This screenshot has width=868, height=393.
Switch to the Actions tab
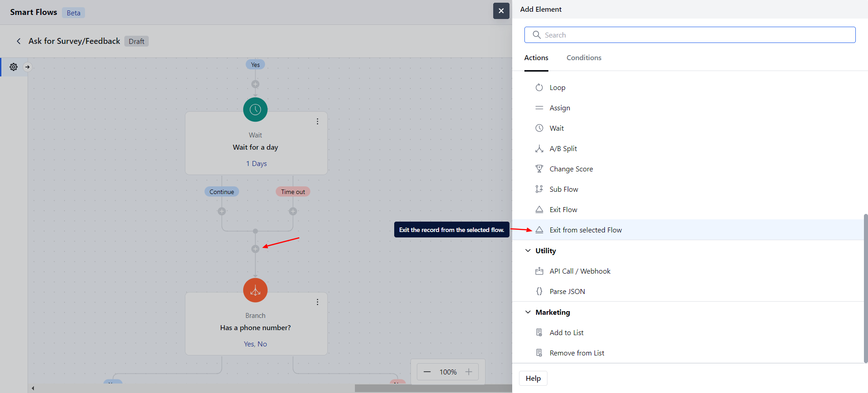click(536, 58)
